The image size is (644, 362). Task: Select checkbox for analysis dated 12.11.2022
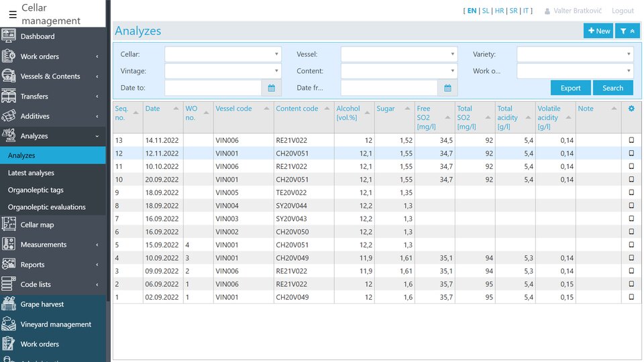[x=631, y=154]
